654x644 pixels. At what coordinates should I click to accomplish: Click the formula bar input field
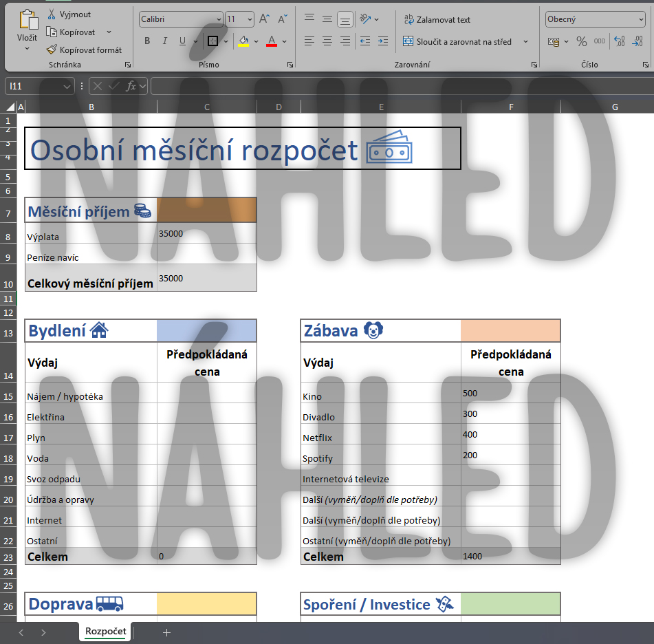(x=399, y=87)
